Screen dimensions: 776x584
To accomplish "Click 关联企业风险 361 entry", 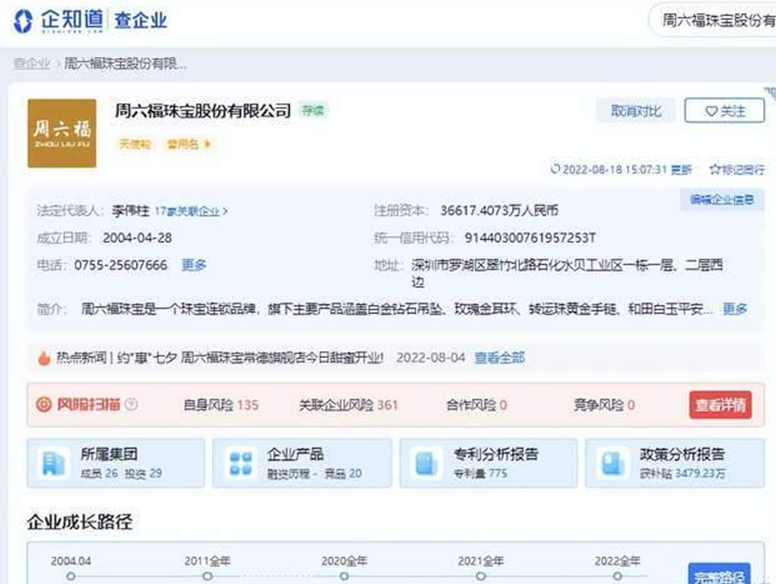I will click(348, 405).
